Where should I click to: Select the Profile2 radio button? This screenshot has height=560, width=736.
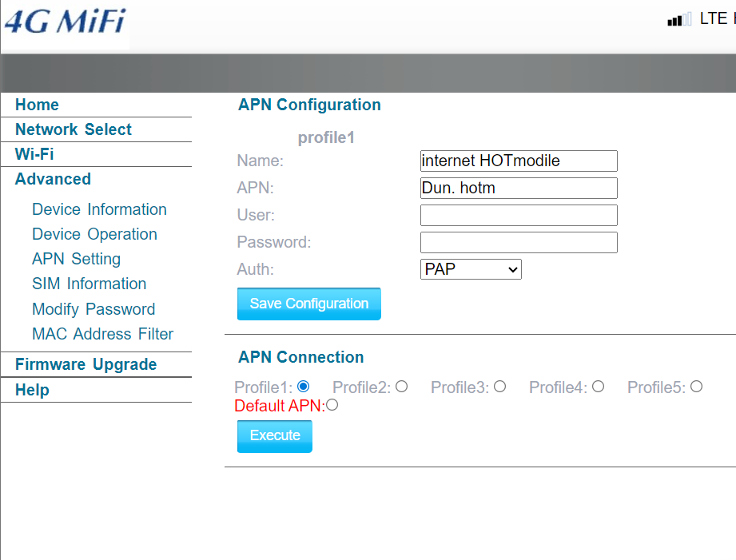401,387
